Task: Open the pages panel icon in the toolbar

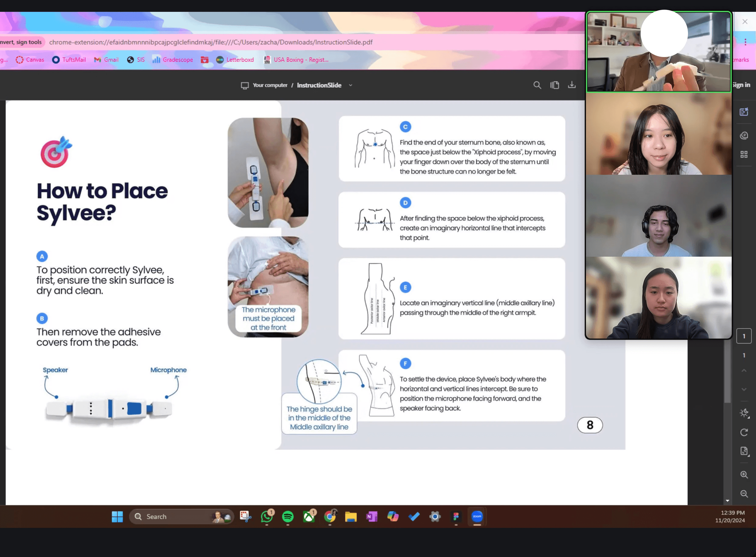Action: point(555,85)
